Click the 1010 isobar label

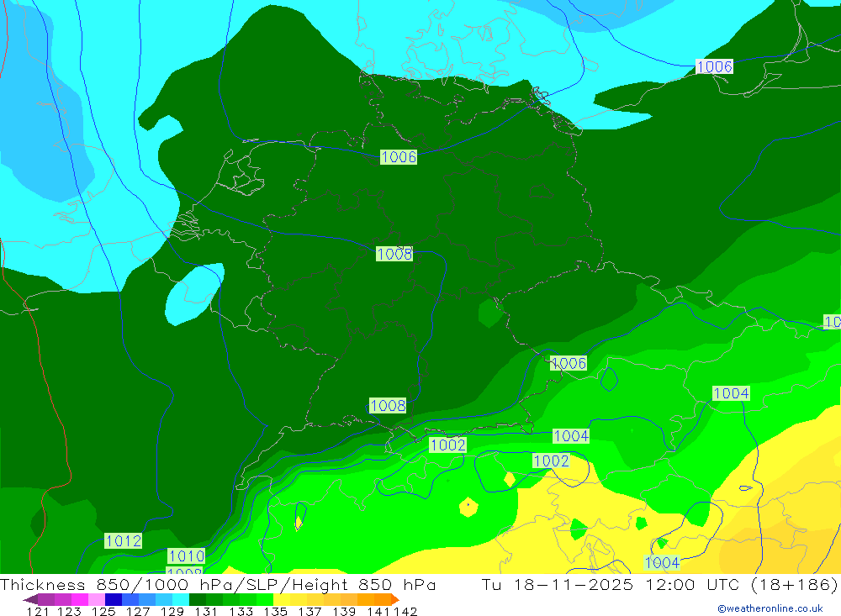(187, 555)
